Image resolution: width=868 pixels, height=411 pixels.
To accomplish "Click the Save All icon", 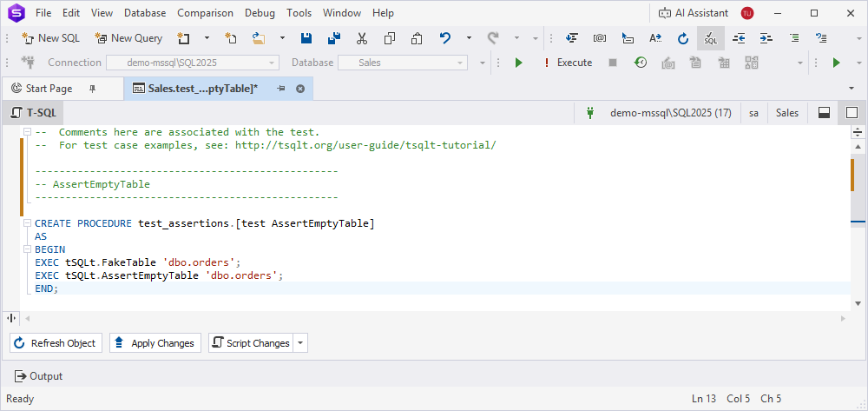I will [x=334, y=38].
